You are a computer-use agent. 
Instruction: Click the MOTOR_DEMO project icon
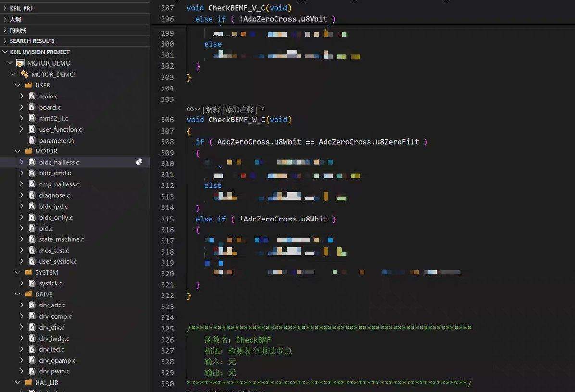click(20, 63)
